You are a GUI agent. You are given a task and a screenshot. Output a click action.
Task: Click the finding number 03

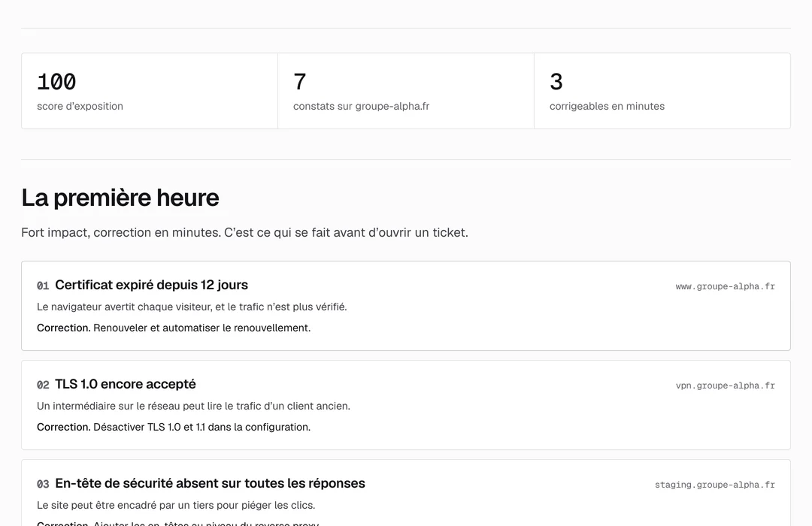pos(43,484)
